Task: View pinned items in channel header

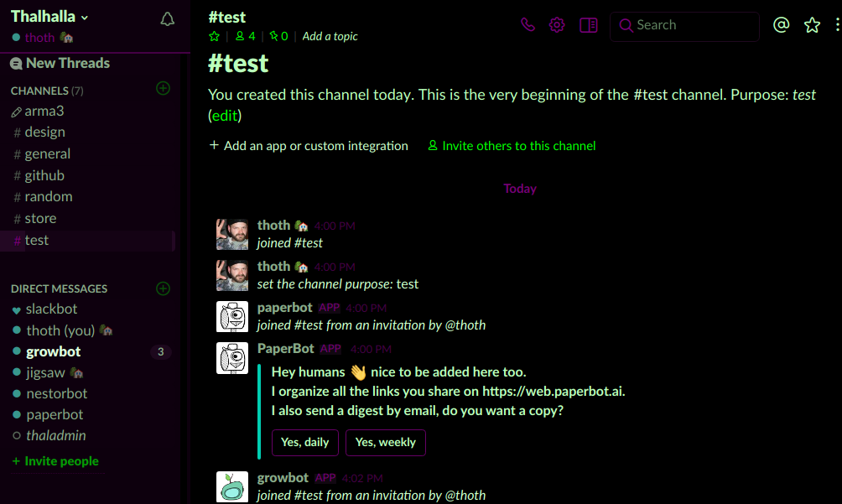Action: click(x=279, y=36)
